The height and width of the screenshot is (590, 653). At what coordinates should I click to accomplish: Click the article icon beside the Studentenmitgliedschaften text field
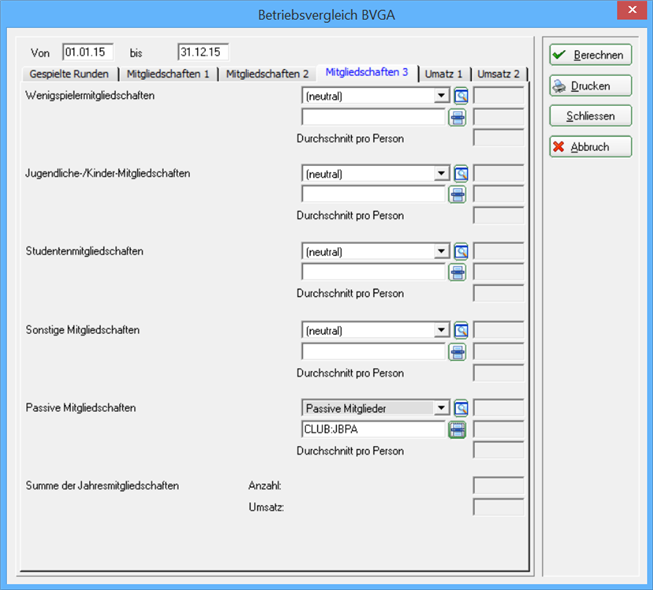(458, 272)
